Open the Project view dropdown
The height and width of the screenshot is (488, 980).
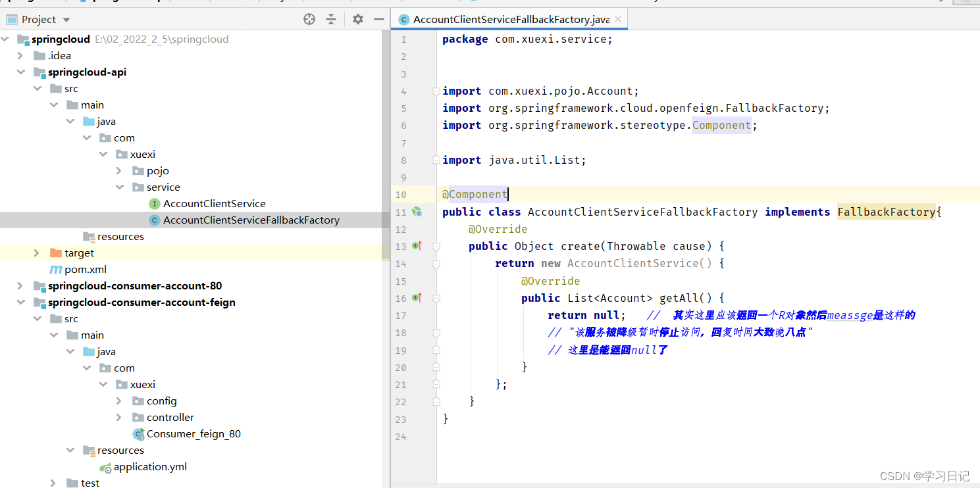[x=66, y=20]
